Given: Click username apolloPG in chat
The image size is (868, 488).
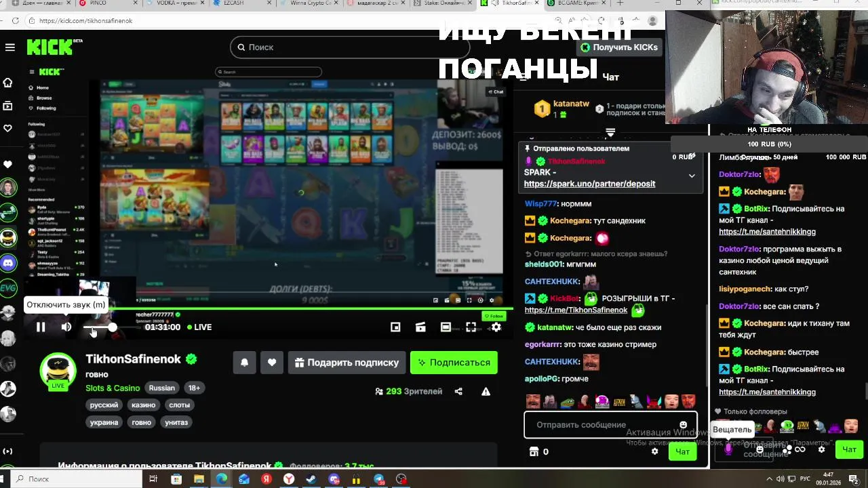Looking at the screenshot, I should coord(542,379).
